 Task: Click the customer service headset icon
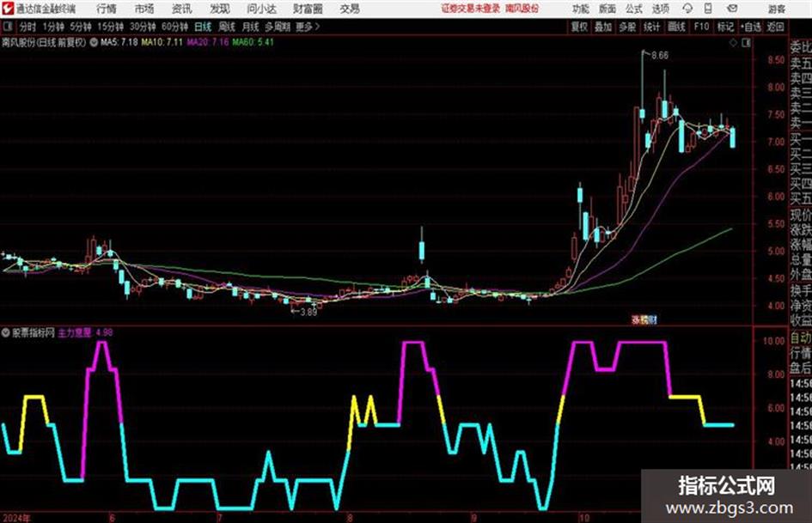[687, 9]
